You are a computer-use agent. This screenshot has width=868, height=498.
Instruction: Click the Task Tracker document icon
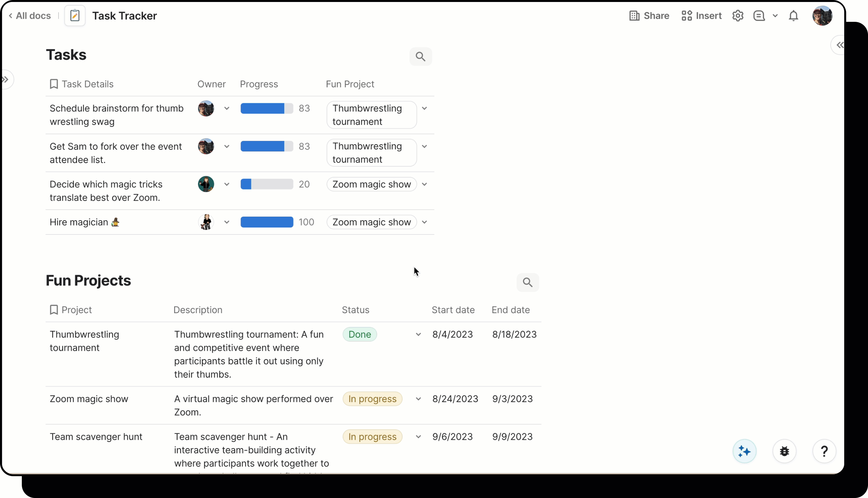click(x=74, y=16)
